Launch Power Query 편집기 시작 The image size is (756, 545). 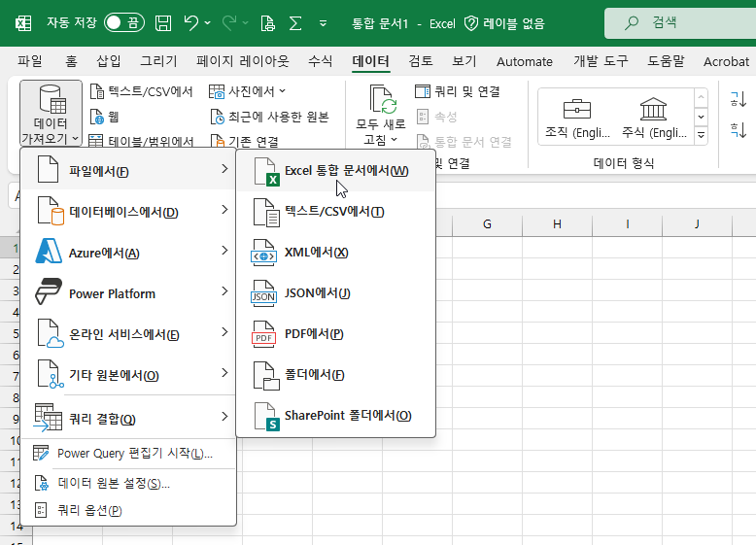(x=128, y=454)
